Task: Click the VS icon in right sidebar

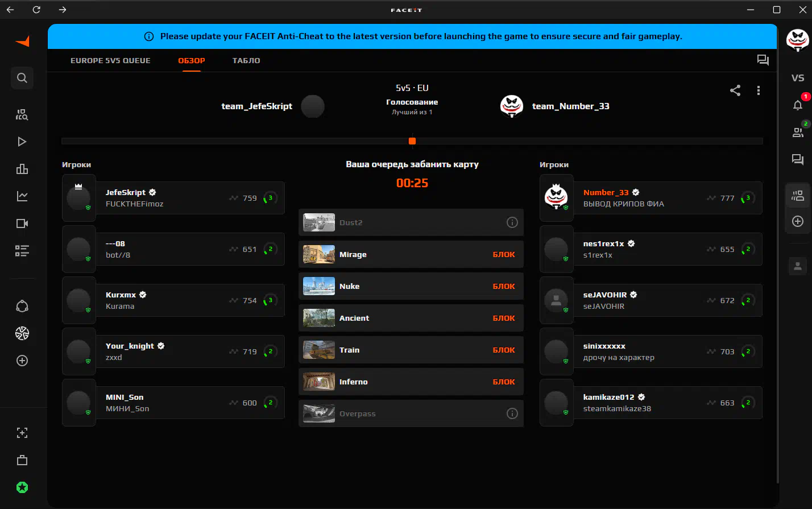Action: 798,78
